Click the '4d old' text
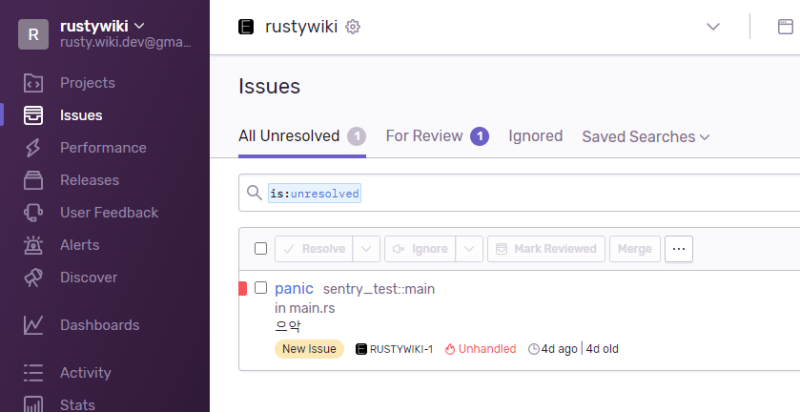Viewport: 800px width, 412px height. point(602,349)
